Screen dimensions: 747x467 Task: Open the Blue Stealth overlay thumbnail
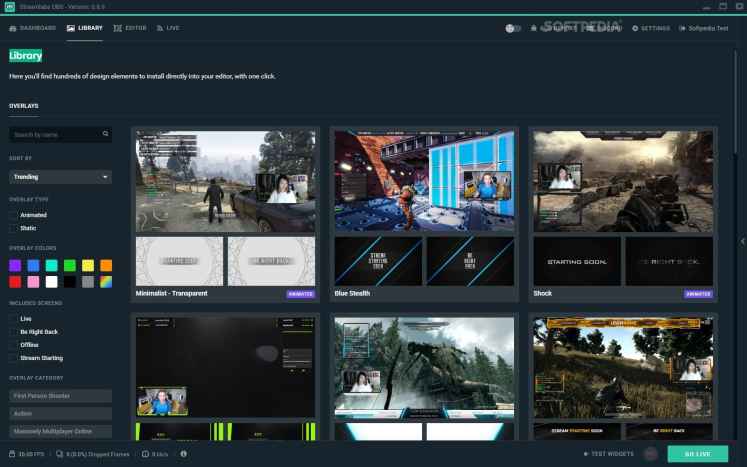coord(424,181)
